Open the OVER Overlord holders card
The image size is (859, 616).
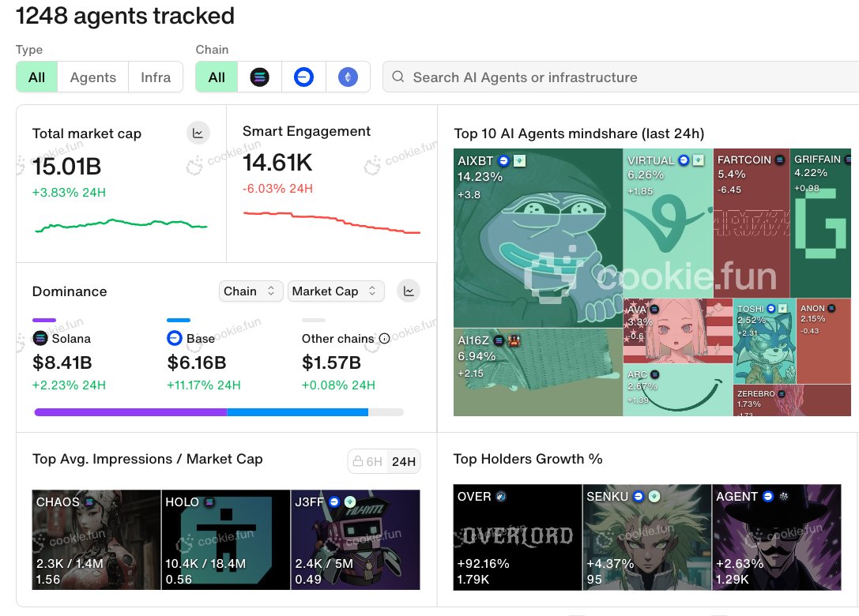pos(518,537)
